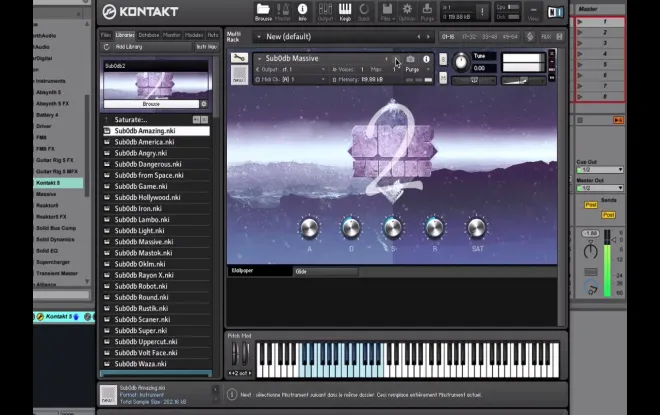Click the Tune knob

pos(461,62)
